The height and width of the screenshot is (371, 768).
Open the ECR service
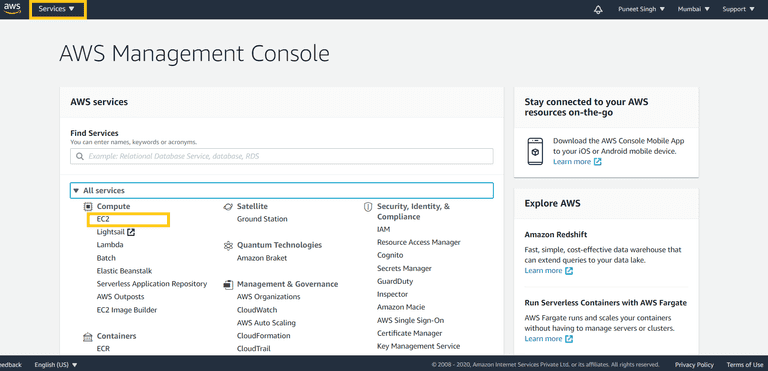pyautogui.click(x=103, y=349)
